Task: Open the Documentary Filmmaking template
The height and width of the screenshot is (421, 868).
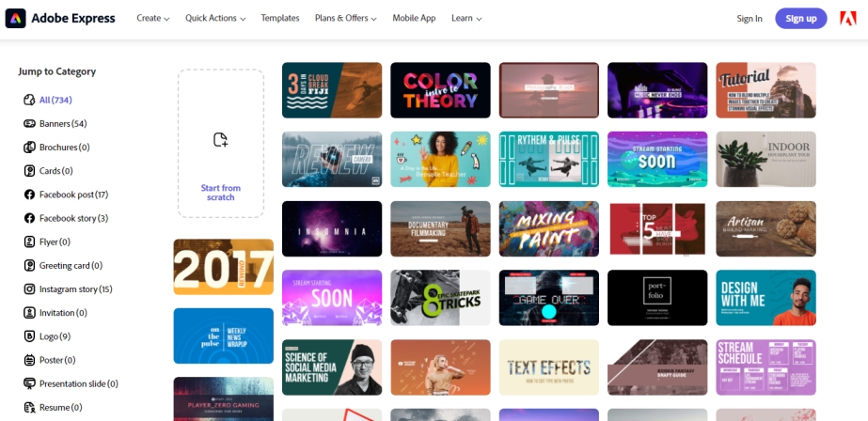Action: 441,229
